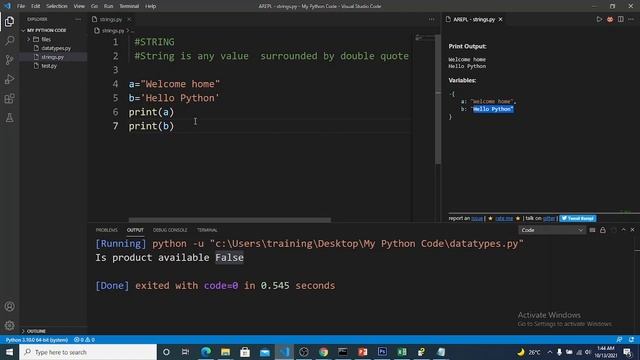Open the Run and Debug view

point(9,79)
